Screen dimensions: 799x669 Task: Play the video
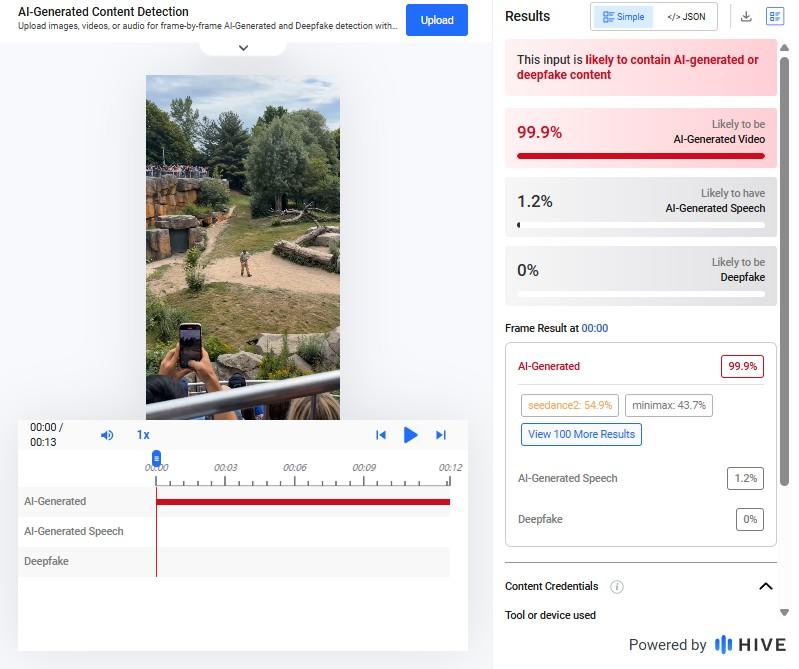tap(410, 435)
